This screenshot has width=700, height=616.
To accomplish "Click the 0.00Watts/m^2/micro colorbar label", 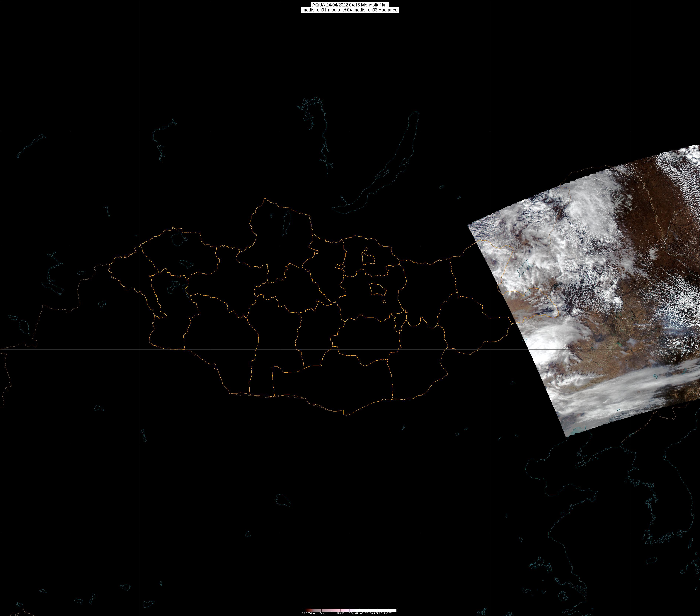I will point(314,613).
